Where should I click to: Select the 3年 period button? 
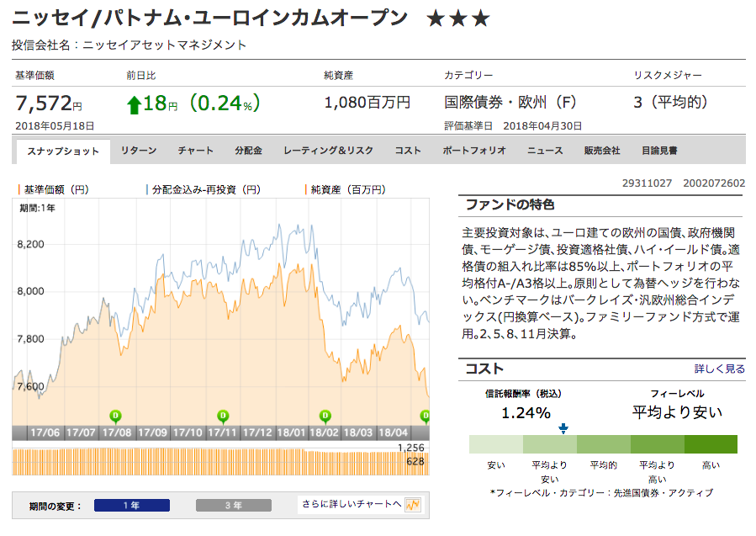pyautogui.click(x=233, y=505)
